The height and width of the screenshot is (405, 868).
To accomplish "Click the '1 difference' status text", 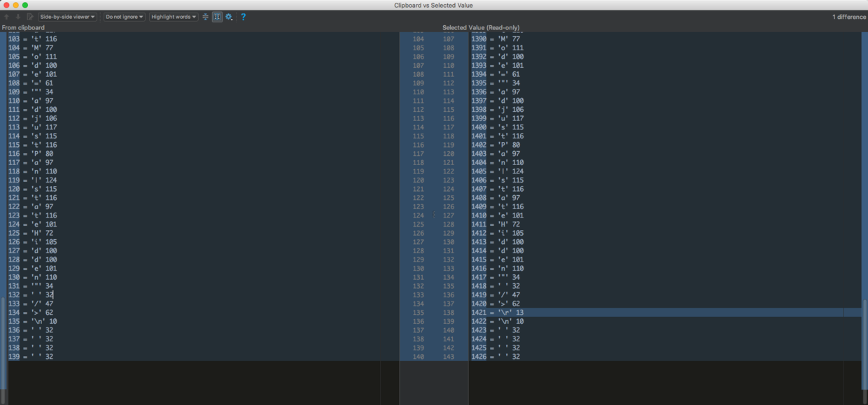I will [x=849, y=17].
